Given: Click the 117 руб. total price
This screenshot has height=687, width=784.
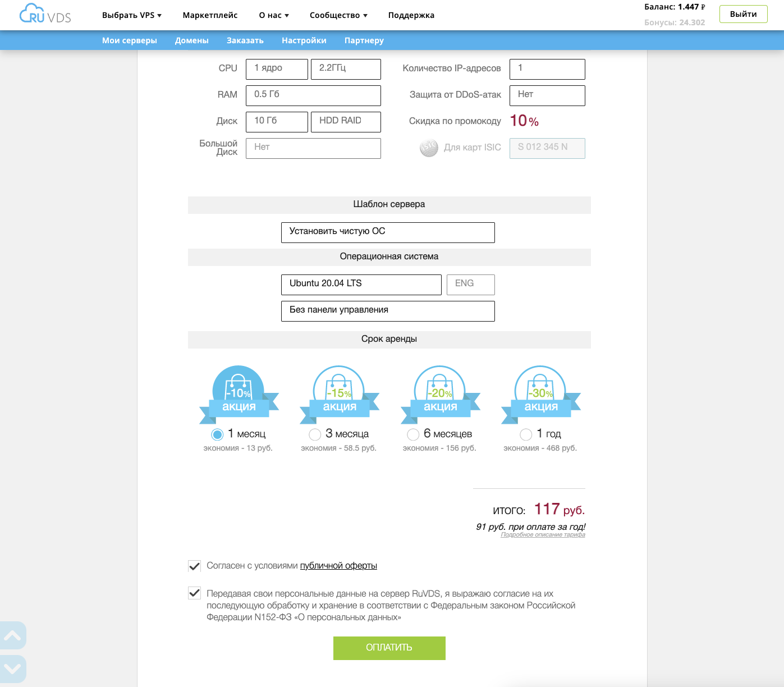Looking at the screenshot, I should pyautogui.click(x=560, y=509).
